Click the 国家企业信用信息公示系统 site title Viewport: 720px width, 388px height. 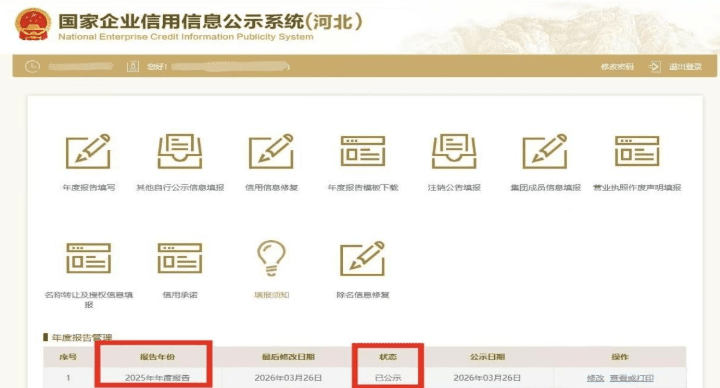point(210,22)
